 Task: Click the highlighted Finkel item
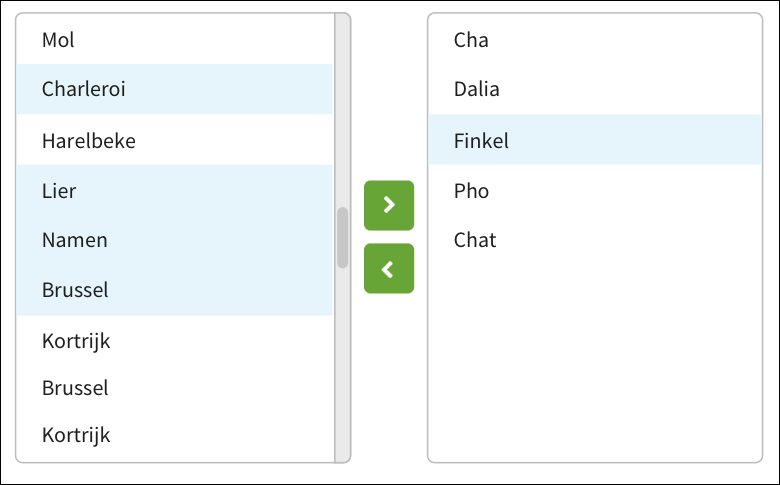point(594,141)
